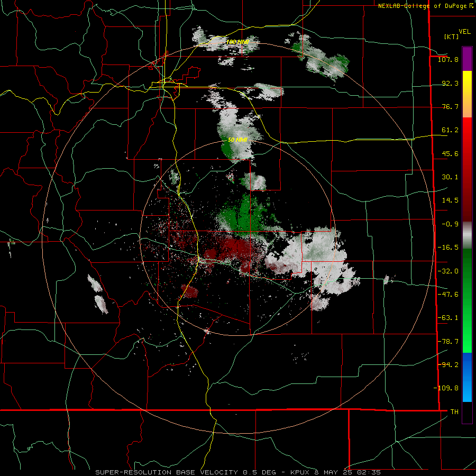The height and width of the screenshot is (476, 476).
Task: Click the 92.3 scale value
Action: pos(450,83)
